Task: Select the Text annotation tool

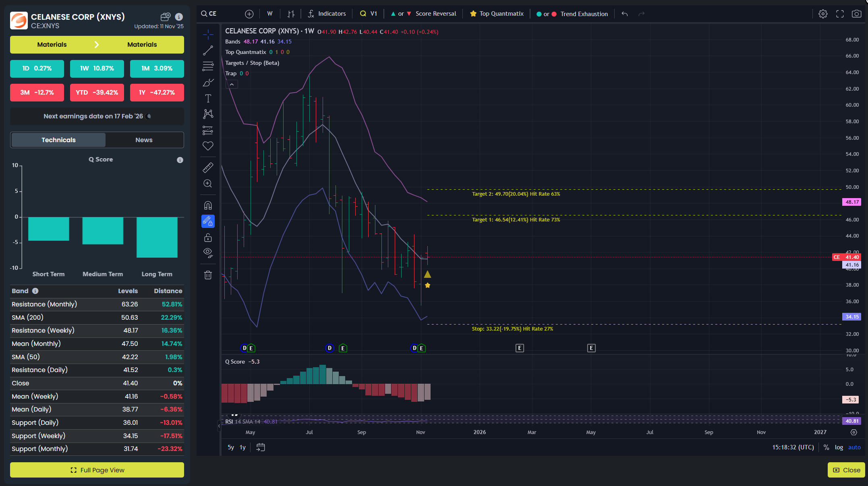Action: 208,98
